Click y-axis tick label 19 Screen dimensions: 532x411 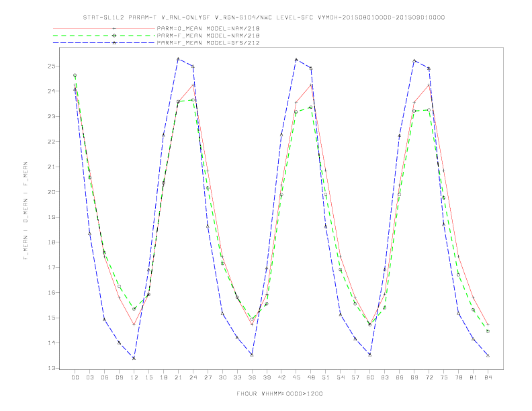[52, 217]
